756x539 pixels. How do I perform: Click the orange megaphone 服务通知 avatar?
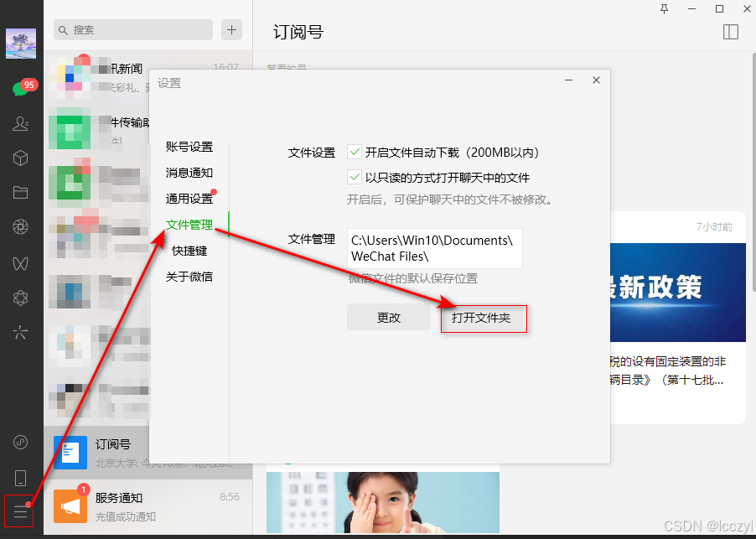[x=70, y=506]
